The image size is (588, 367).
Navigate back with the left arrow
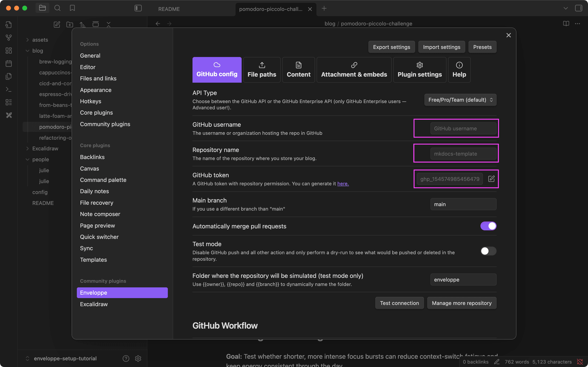tap(158, 24)
